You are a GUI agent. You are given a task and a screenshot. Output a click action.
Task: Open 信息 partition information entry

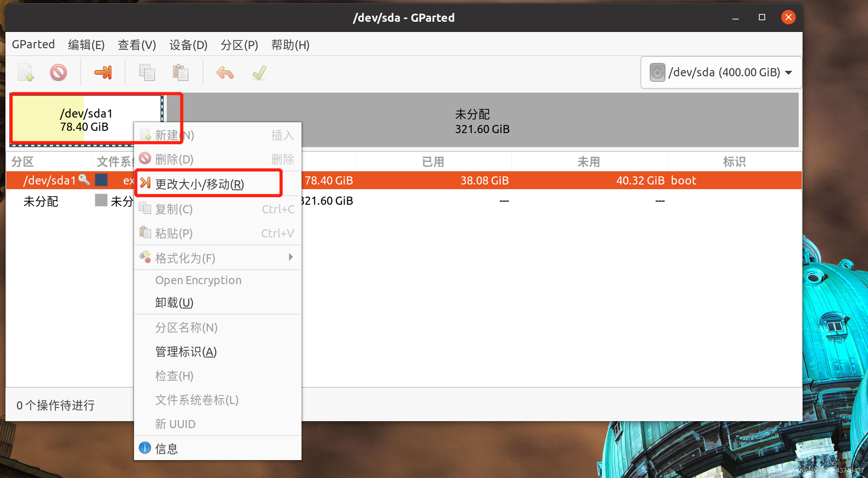coord(166,448)
